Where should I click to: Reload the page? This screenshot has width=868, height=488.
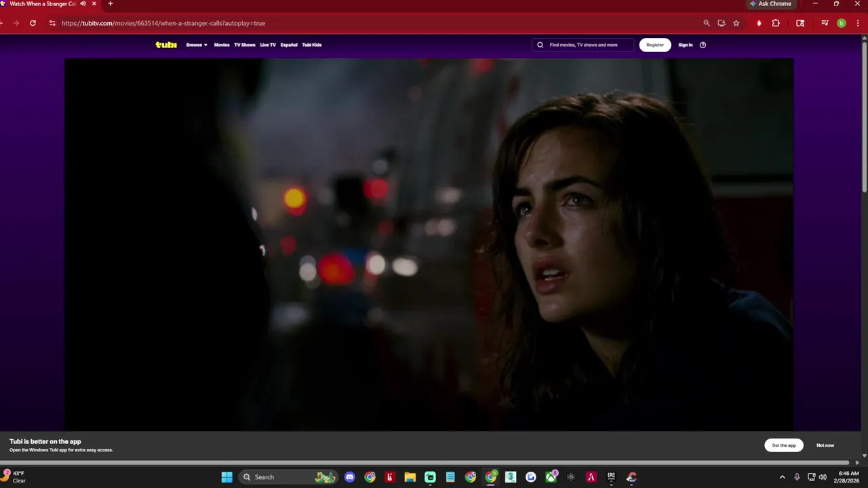[x=33, y=23]
